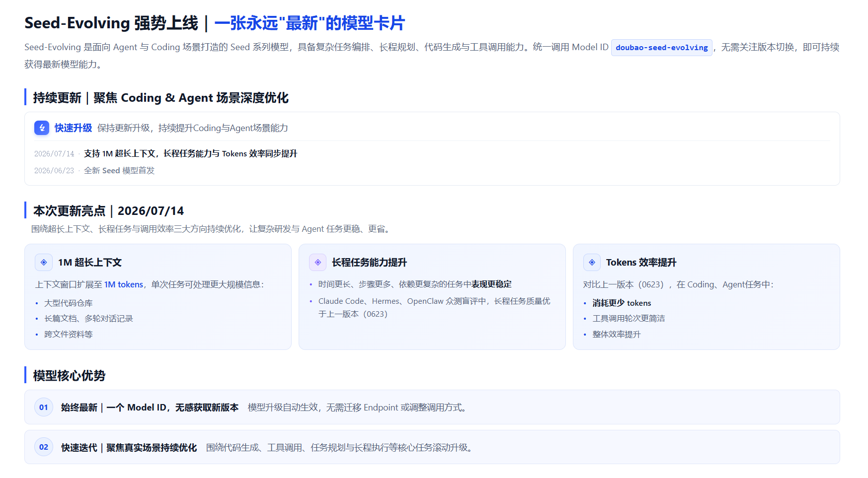Click the text 保持更新升级，持续提升Coding与Agent场景能力
Image resolution: width=868 pixels, height=478 pixels.
pos(193,128)
